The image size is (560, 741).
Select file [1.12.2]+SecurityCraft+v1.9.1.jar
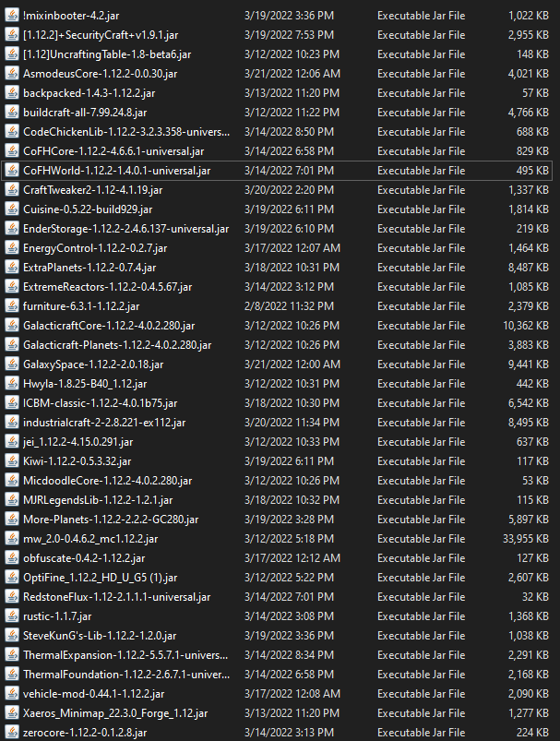pos(101,35)
